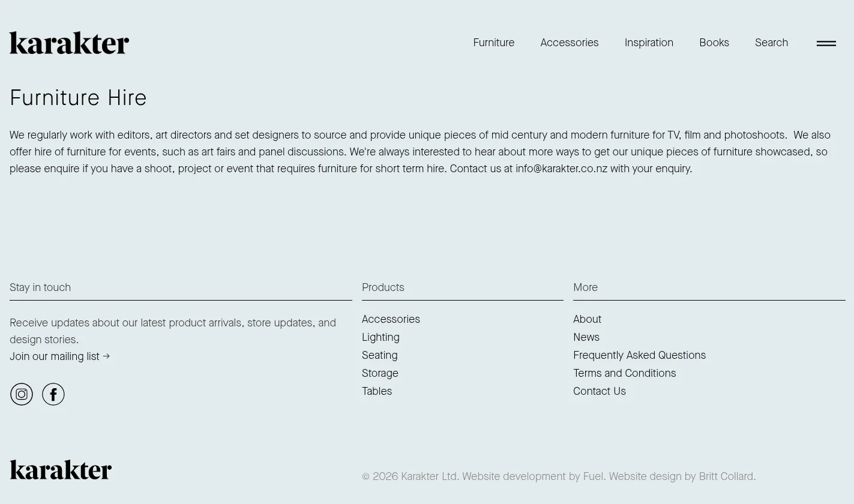Open the Instagram profile icon

22,394
